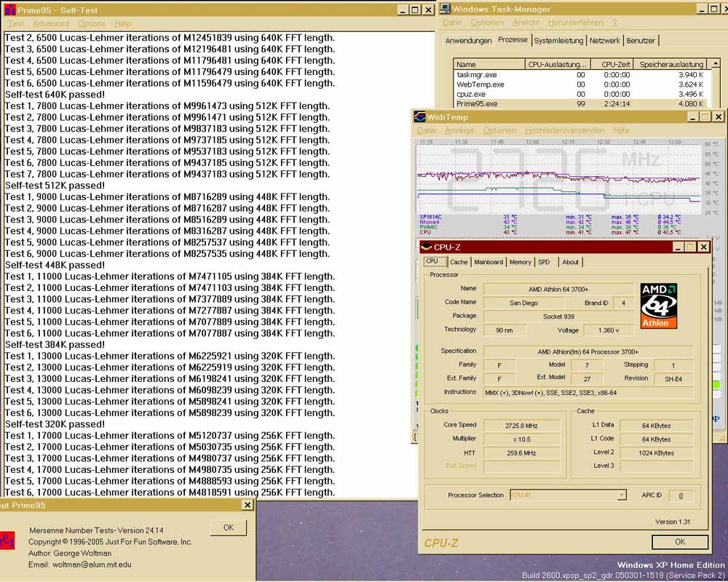
Task: Click the CPU-Z title bar icon
Action: (426, 247)
